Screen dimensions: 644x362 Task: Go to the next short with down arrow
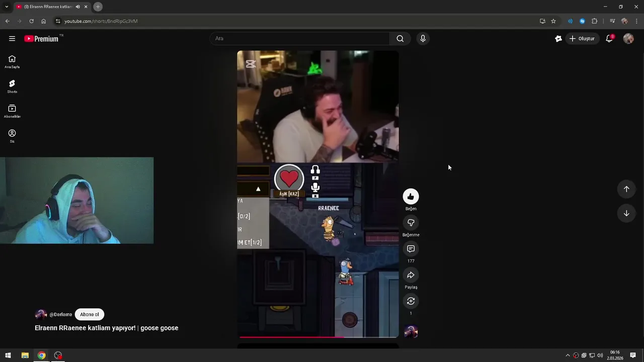[x=626, y=213]
